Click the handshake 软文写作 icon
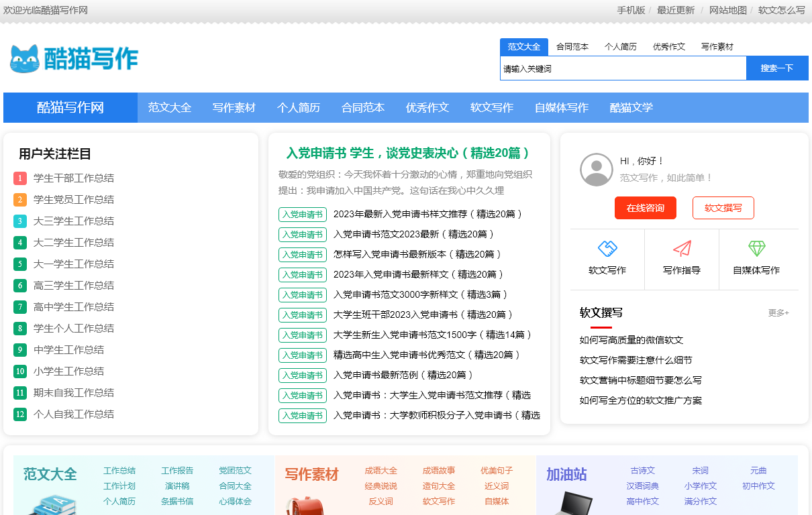 pos(607,249)
